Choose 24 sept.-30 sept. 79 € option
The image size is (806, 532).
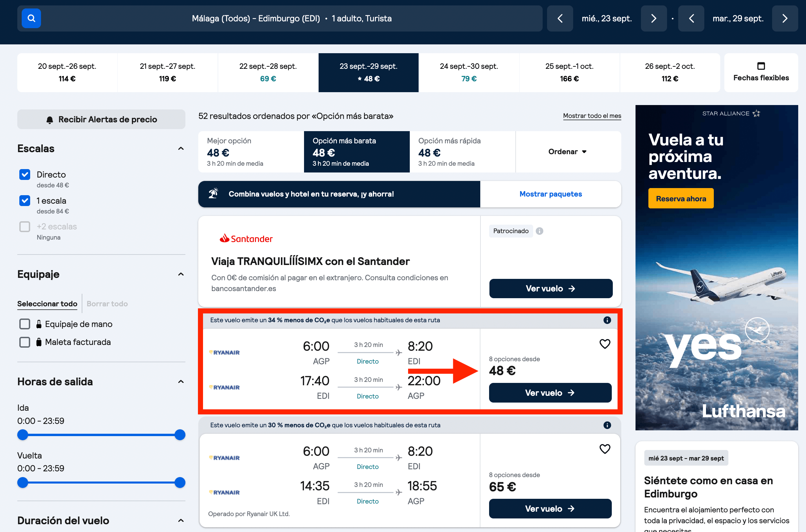pyautogui.click(x=469, y=72)
